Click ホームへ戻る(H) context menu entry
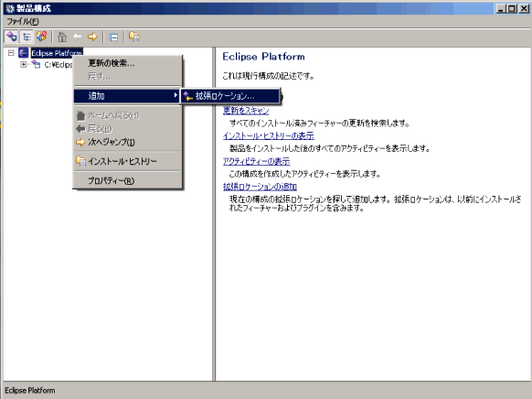This screenshot has height=399, width=532. pos(128,115)
